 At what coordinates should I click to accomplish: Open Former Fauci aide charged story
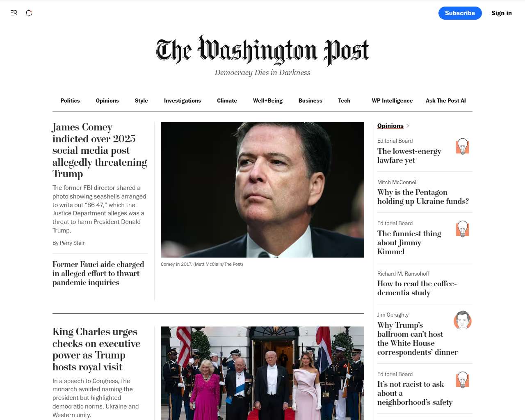coord(98,273)
